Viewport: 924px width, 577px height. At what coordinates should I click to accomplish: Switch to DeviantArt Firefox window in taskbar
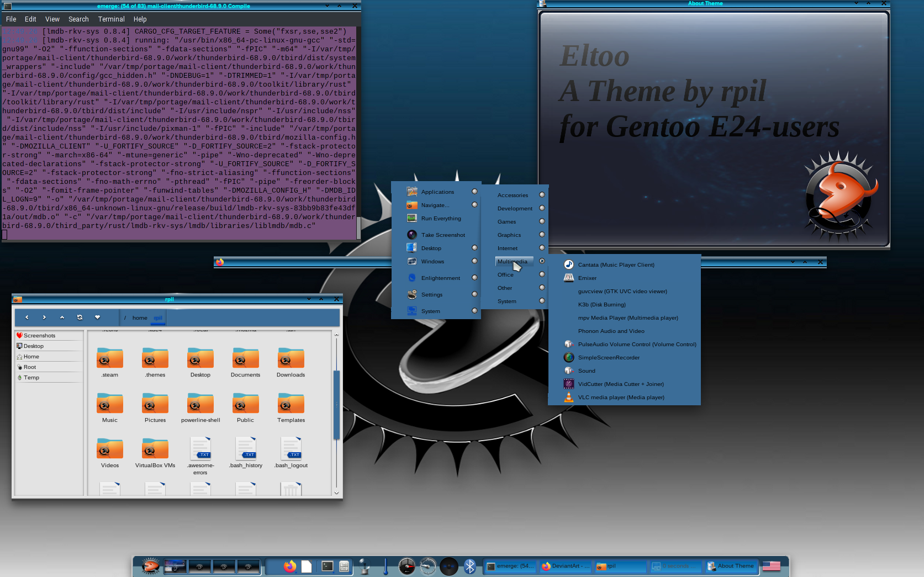[566, 566]
